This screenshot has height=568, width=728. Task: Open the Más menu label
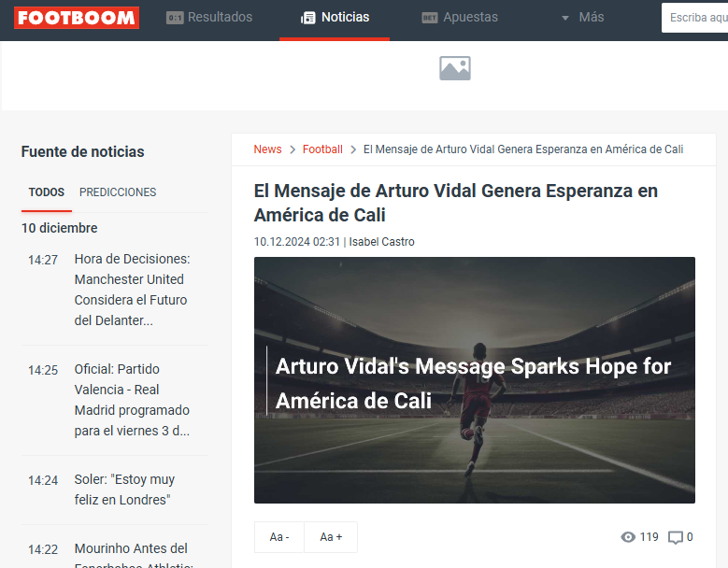click(591, 17)
